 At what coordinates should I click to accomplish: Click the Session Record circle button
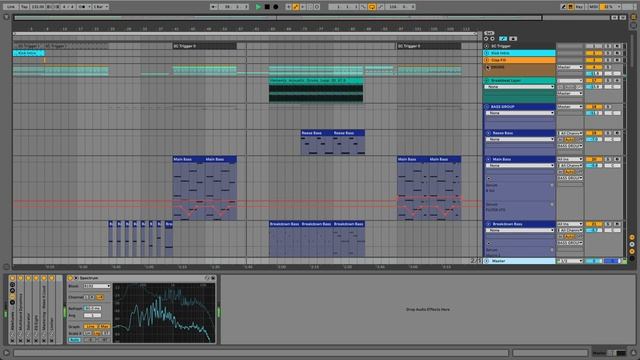click(317, 7)
